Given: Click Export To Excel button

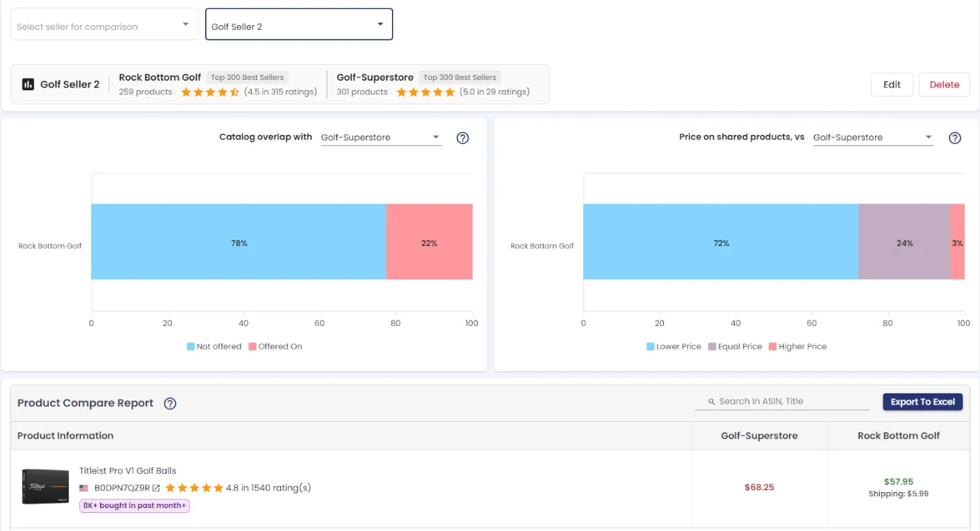Looking at the screenshot, I should (x=922, y=402).
